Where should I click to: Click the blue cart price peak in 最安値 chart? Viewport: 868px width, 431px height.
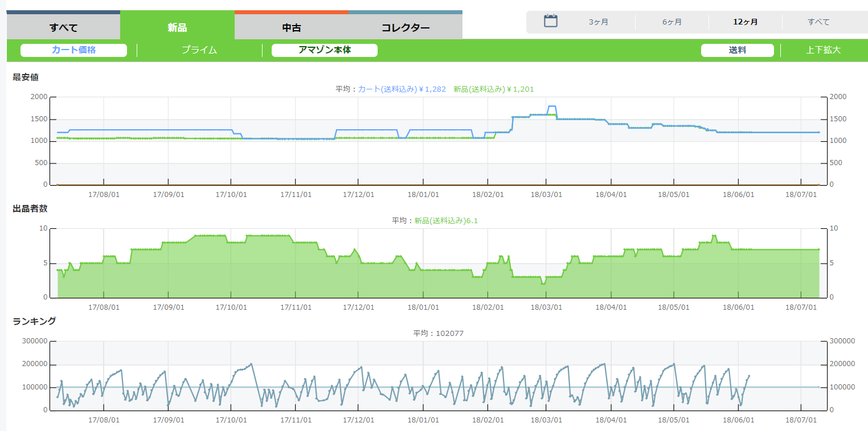(x=551, y=106)
